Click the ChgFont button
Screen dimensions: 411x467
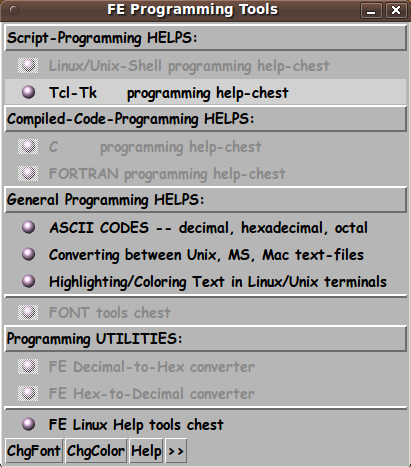click(x=34, y=451)
